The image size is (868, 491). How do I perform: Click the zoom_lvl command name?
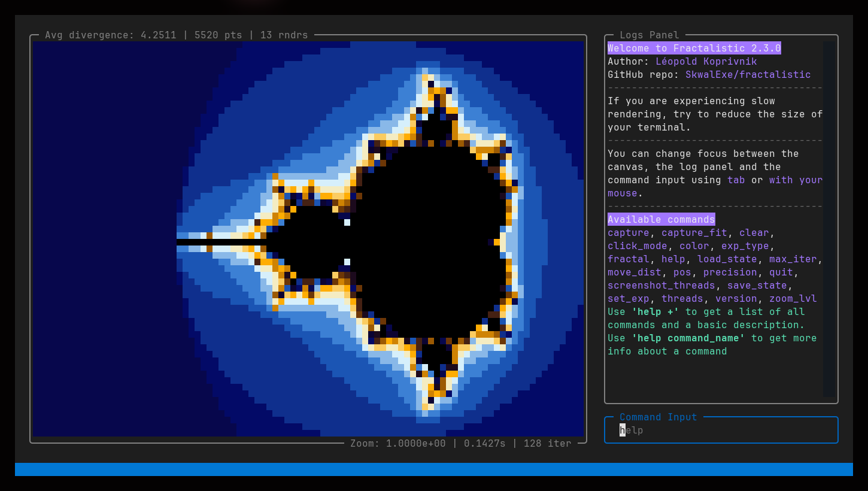coord(793,298)
